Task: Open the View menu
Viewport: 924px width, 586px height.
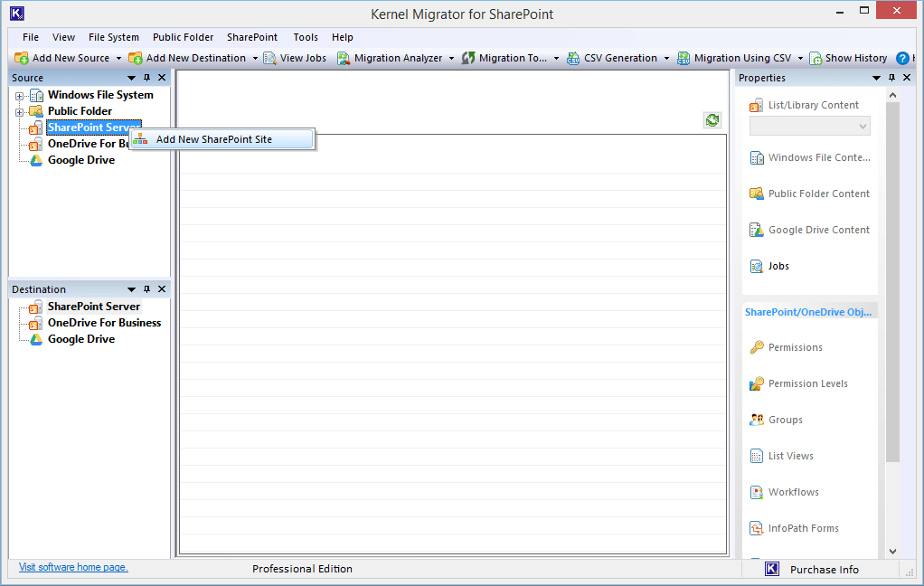Action: [x=63, y=37]
